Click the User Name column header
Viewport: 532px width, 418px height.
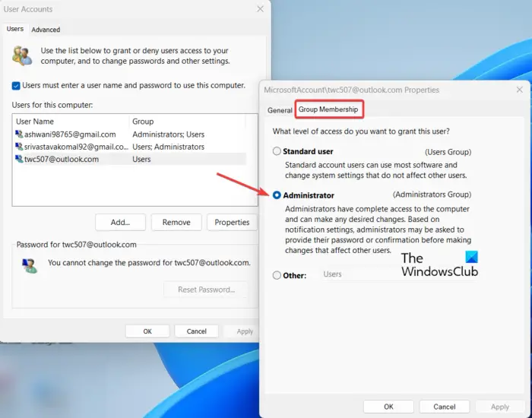click(71, 122)
